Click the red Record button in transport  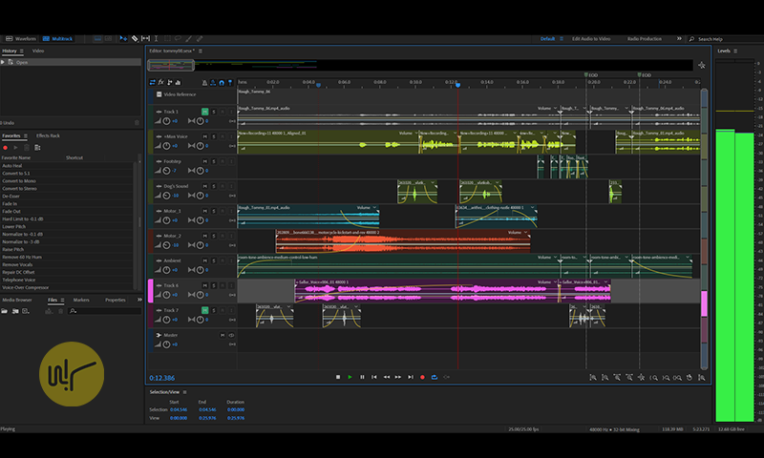tap(422, 377)
